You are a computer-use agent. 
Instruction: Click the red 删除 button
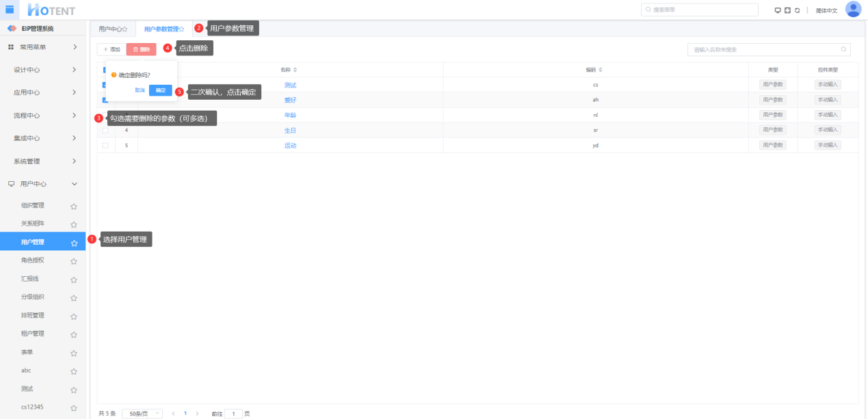(141, 49)
